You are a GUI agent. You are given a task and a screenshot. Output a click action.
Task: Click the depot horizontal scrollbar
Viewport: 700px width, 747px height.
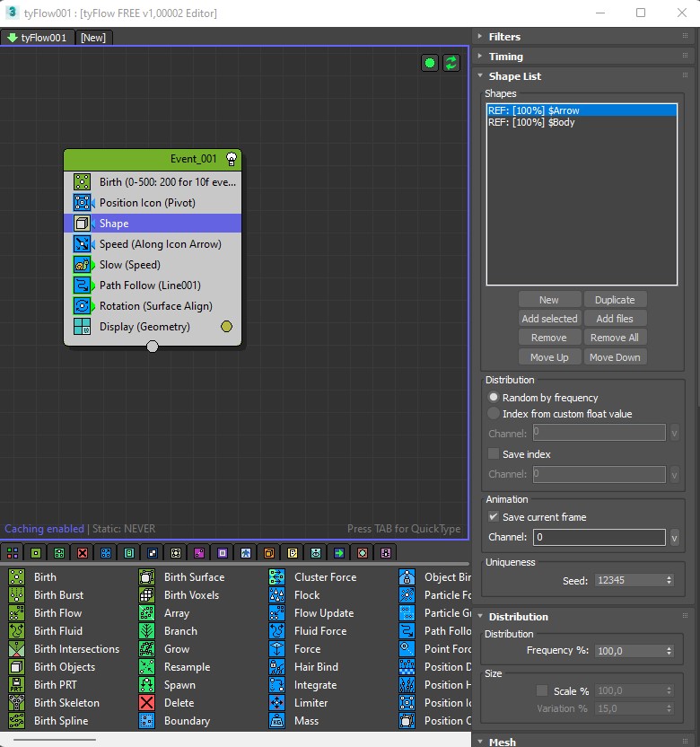55,740
